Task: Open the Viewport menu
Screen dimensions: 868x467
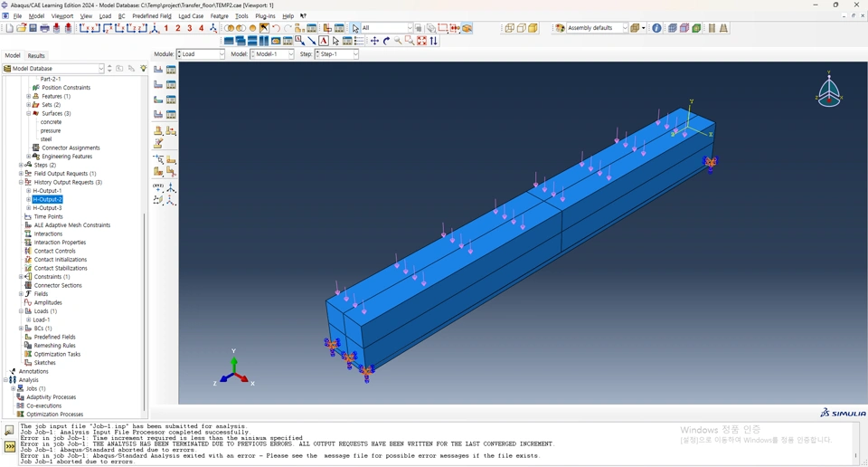Action: [x=62, y=16]
